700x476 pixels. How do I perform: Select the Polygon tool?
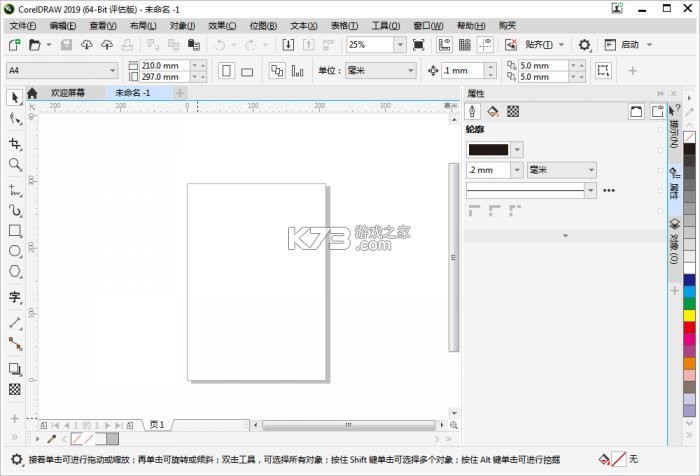tap(15, 271)
